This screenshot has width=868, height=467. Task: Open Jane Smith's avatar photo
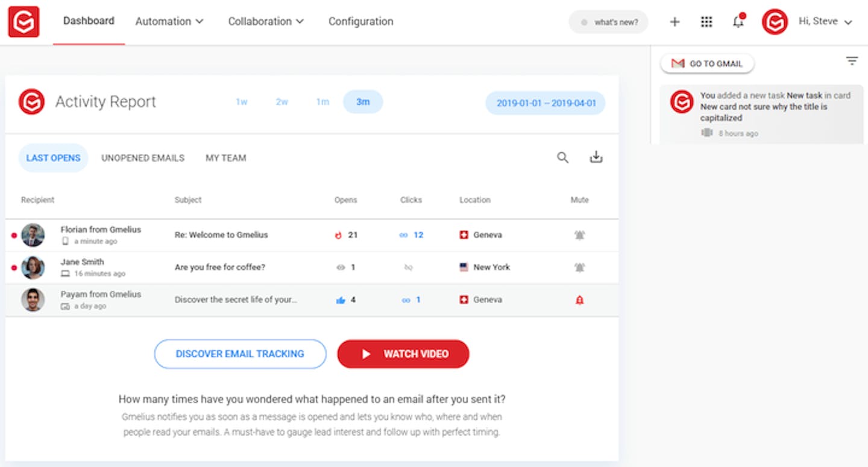[33, 267]
